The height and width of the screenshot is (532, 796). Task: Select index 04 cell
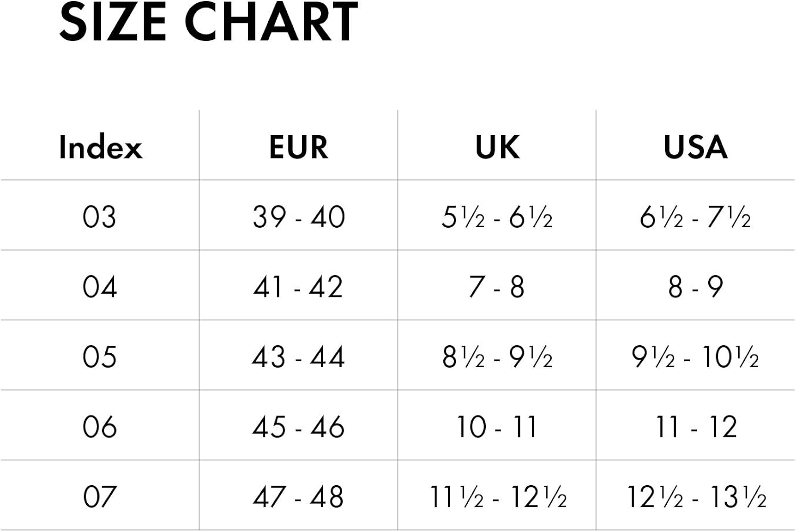point(99,287)
